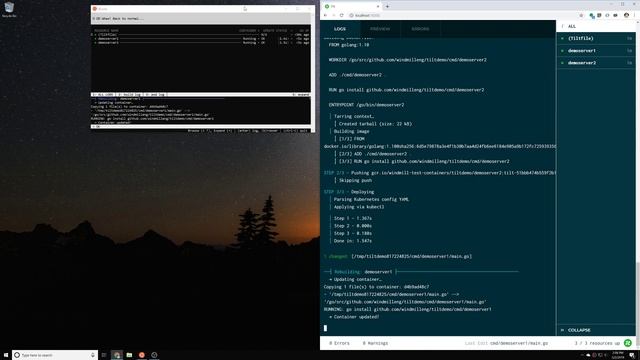Screen dimensions: 640x360
Task: Click the second browser extension icon
Action: coord(599,16)
